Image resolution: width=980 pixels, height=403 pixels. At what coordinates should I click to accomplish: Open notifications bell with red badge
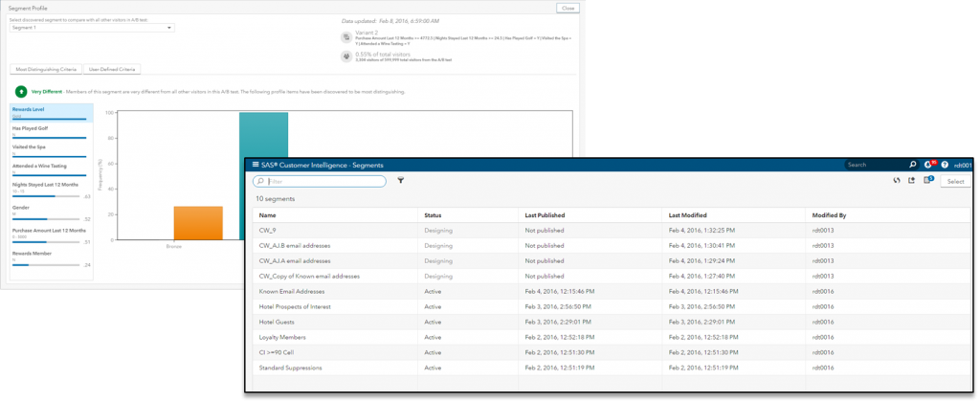928,165
